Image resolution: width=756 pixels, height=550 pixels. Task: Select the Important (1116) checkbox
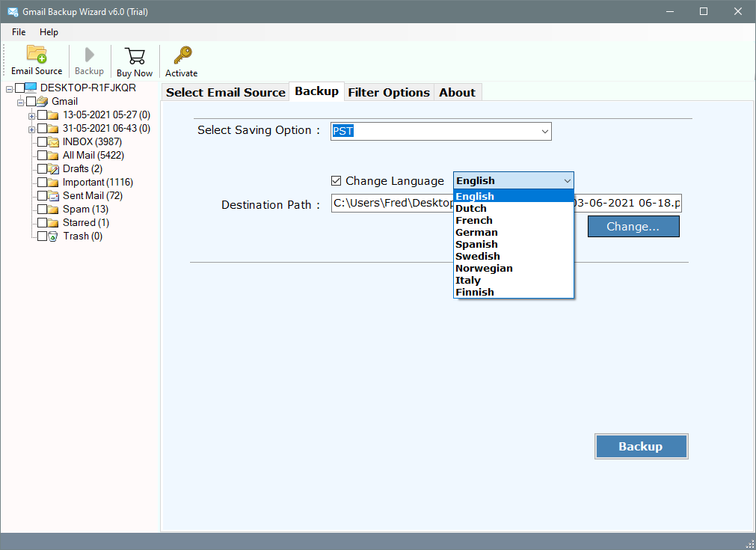tap(43, 183)
